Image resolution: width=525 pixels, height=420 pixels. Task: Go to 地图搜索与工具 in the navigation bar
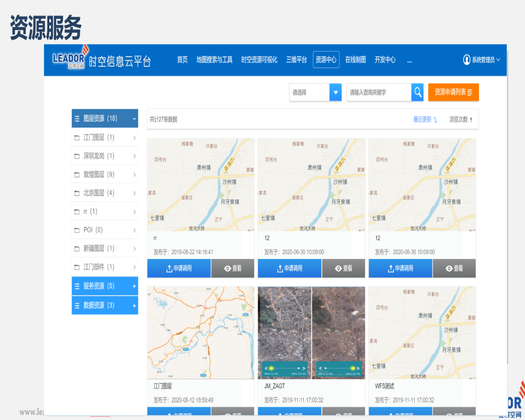pyautogui.click(x=214, y=60)
